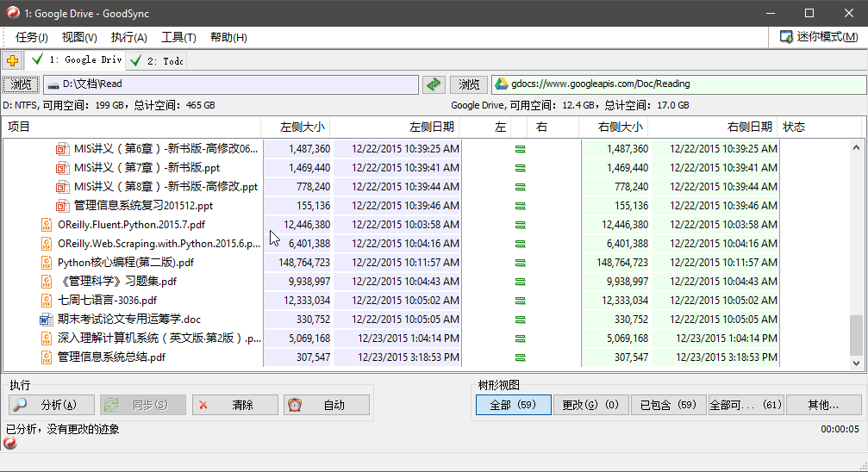Click PDF icon of 深入理解计算机系统
This screenshot has height=472, width=868.
pyautogui.click(x=47, y=338)
